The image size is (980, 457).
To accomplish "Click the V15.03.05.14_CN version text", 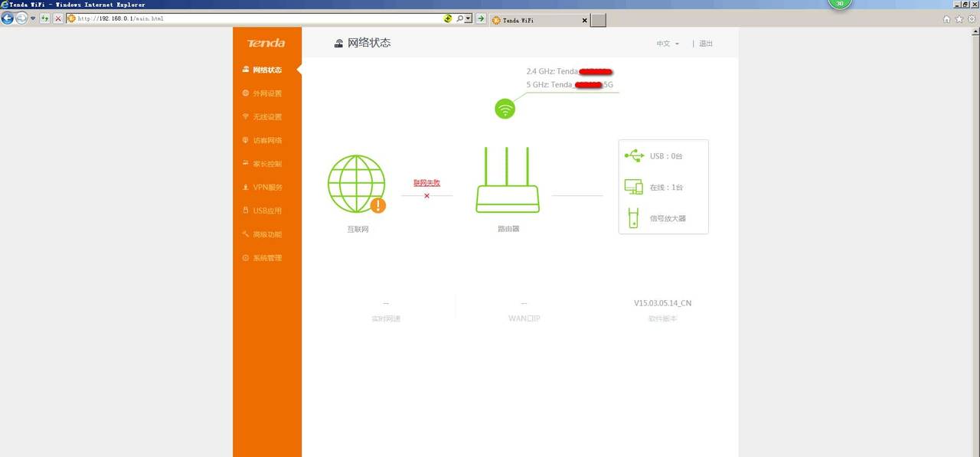I will [662, 303].
